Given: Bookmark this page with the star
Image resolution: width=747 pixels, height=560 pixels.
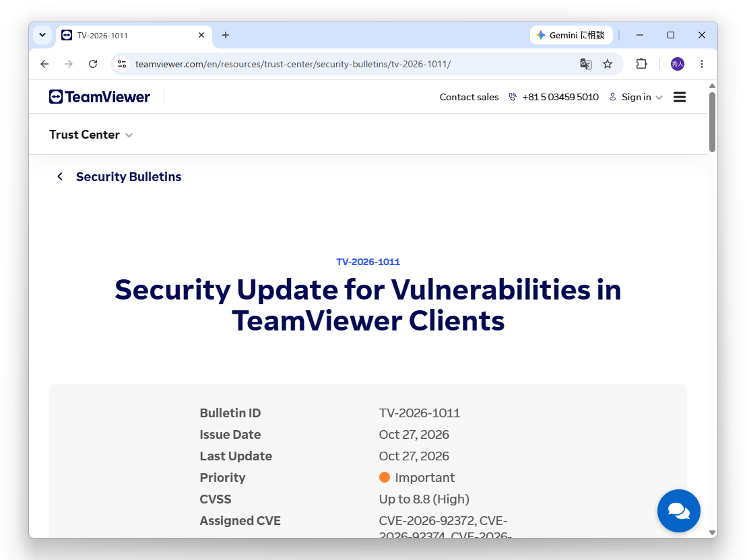Looking at the screenshot, I should click(x=608, y=64).
